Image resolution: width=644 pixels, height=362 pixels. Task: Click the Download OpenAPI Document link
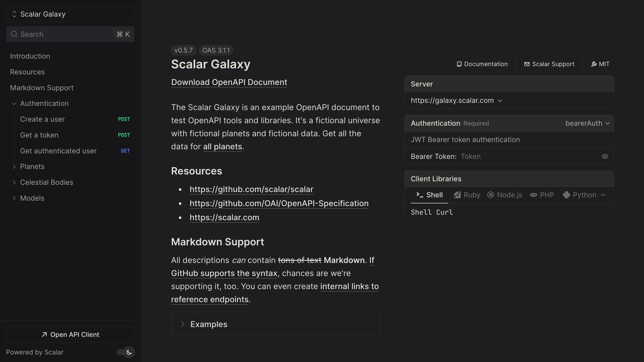pyautogui.click(x=229, y=82)
